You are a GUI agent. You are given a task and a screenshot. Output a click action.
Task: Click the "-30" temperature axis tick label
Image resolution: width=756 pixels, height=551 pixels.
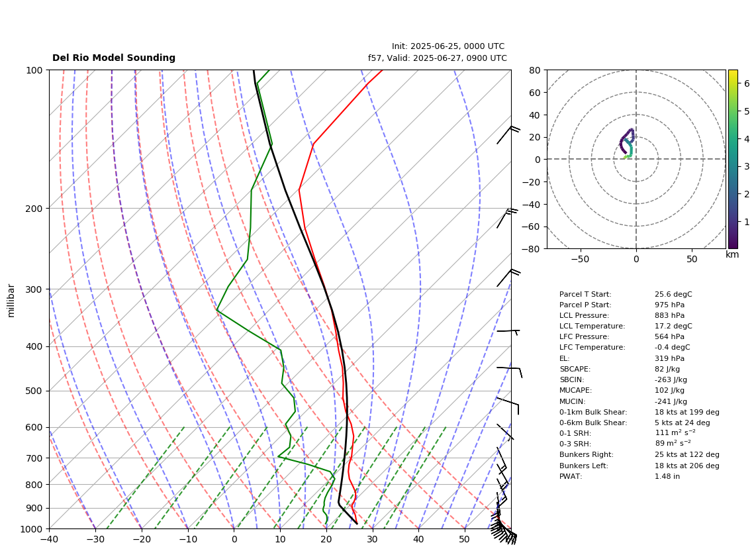[95, 539]
